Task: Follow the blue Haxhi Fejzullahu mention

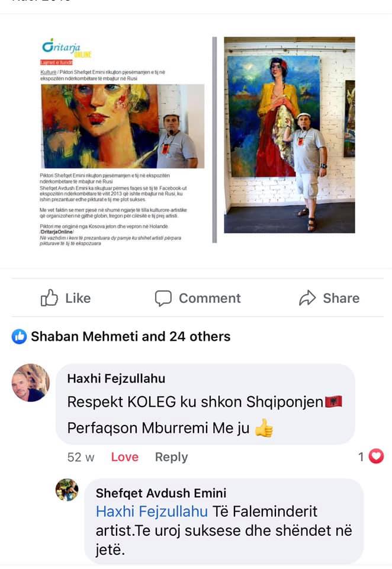Action: [152, 512]
